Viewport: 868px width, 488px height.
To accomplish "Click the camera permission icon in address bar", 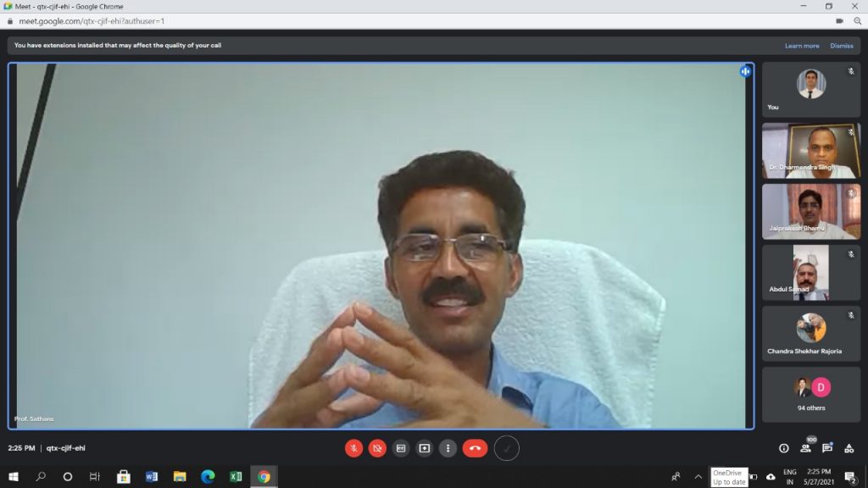I will pyautogui.click(x=840, y=21).
